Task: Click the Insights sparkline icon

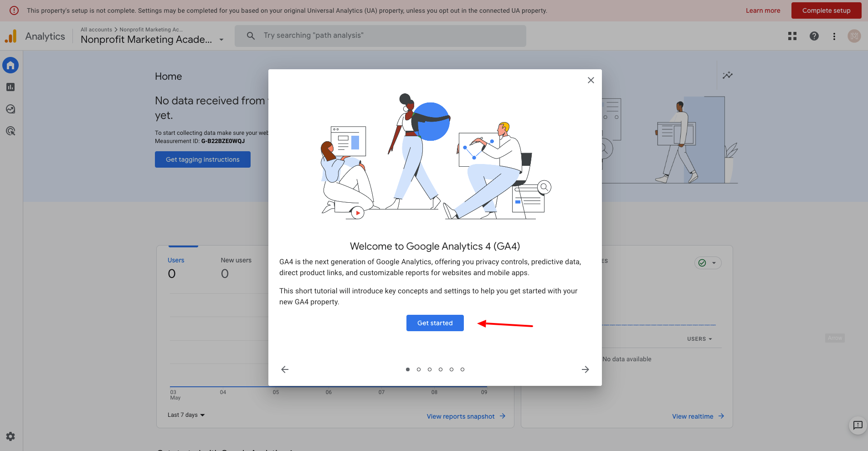Action: (x=728, y=75)
